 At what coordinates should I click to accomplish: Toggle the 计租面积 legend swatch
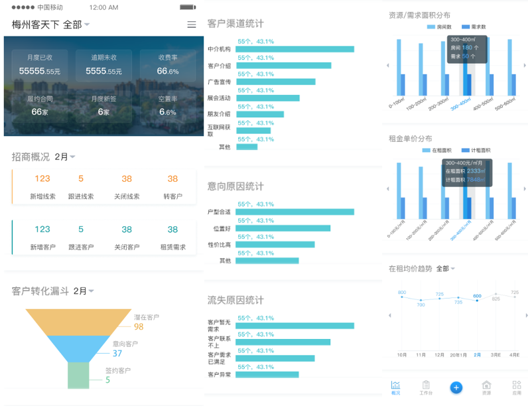(466, 151)
